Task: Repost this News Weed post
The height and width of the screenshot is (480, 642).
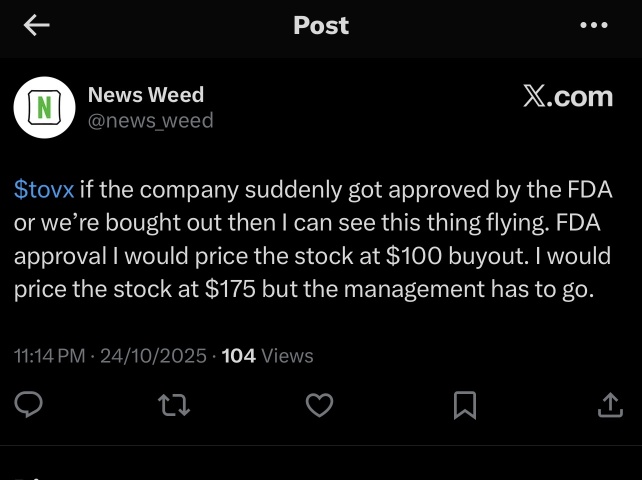Action: click(x=175, y=405)
